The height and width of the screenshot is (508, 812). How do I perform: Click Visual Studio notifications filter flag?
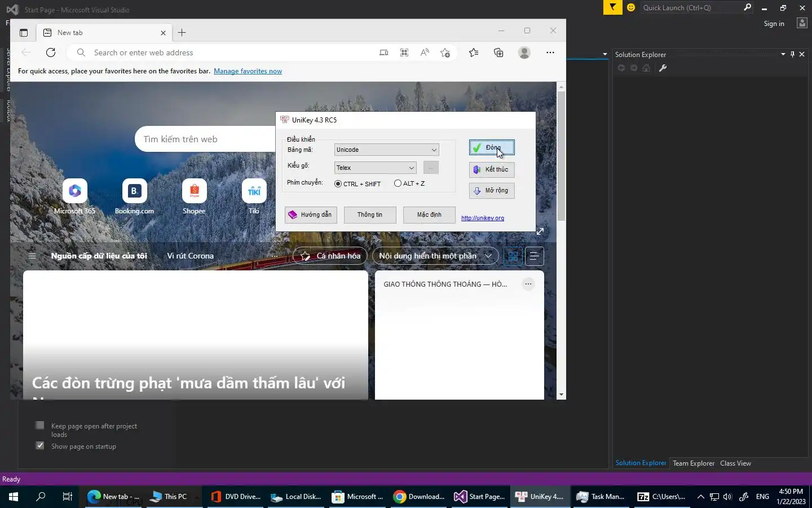pos(612,7)
